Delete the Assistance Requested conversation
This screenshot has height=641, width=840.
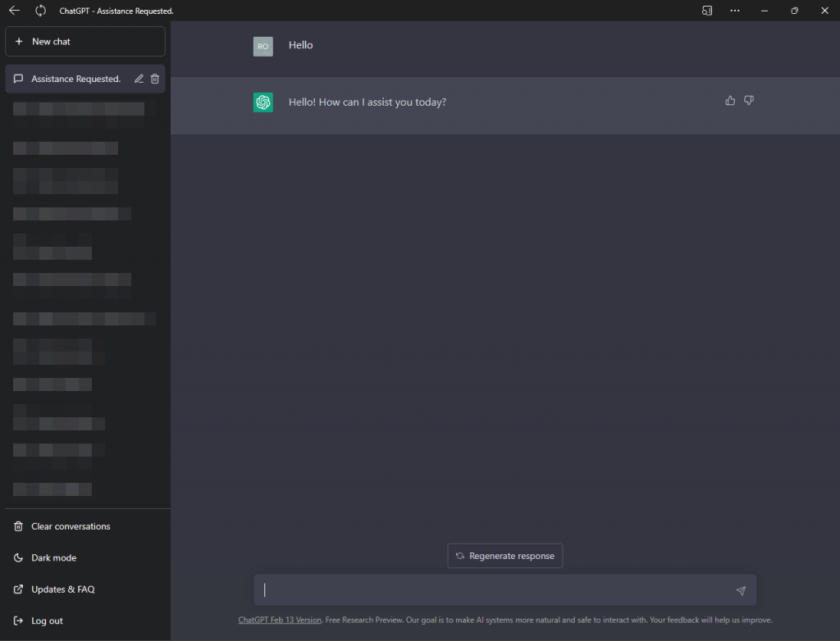(155, 79)
